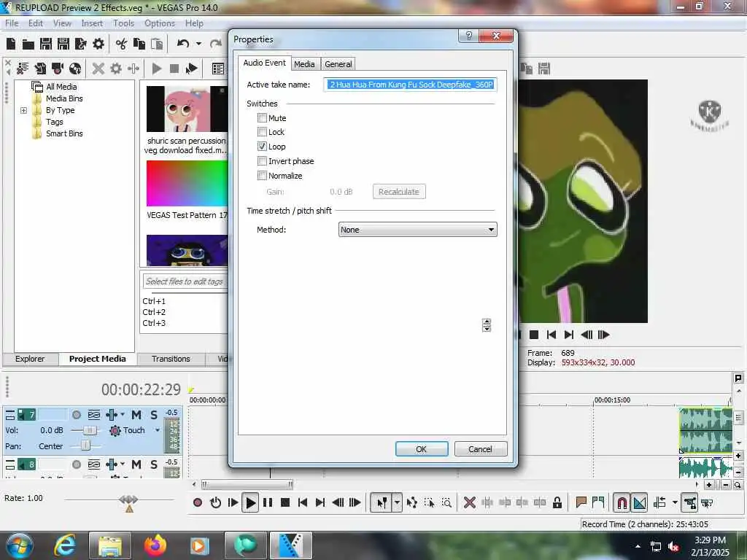Open the Tools menu
The height and width of the screenshot is (560, 747).
point(123,23)
